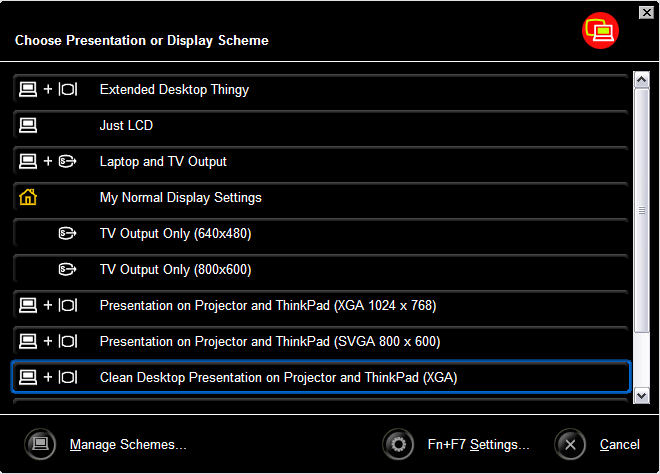This screenshot has height=474, width=660.
Task: Click TV output icon beside 800x600 entry
Action: [x=68, y=270]
